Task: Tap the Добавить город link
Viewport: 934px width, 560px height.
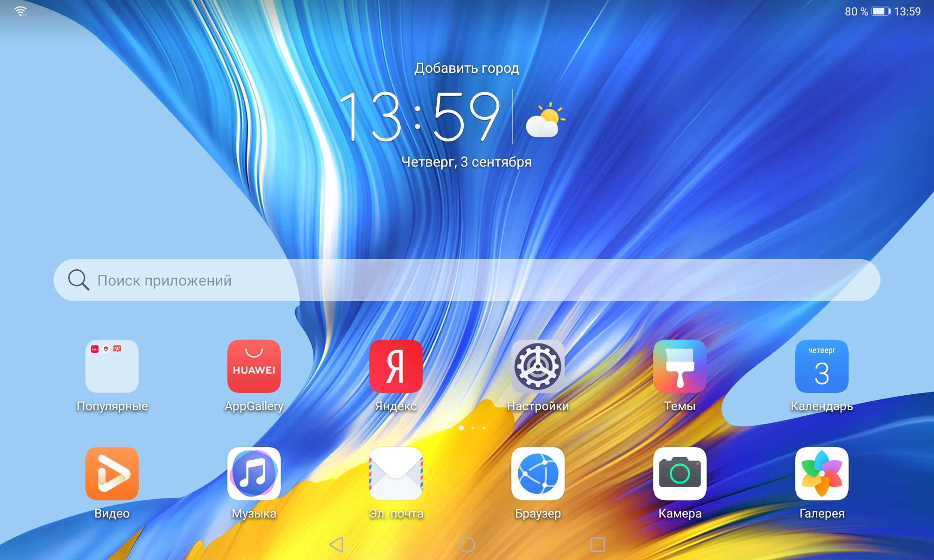Action: coord(467,68)
